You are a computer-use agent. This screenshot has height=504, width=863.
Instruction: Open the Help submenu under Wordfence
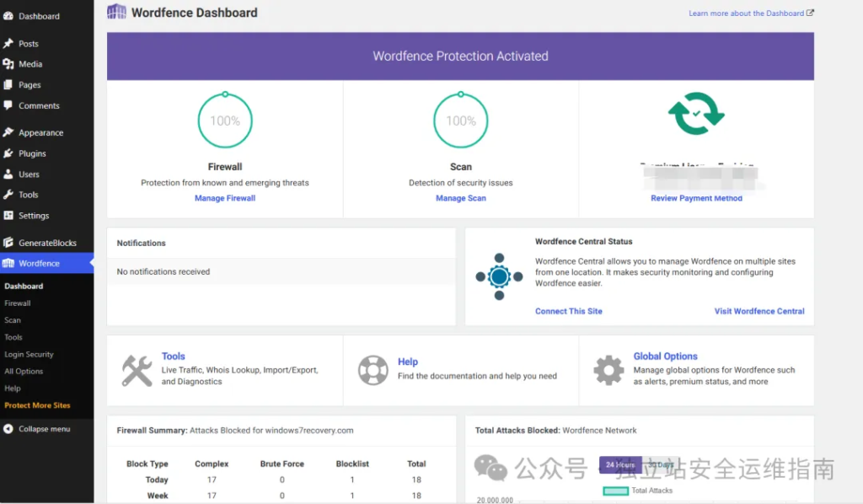pyautogui.click(x=13, y=389)
